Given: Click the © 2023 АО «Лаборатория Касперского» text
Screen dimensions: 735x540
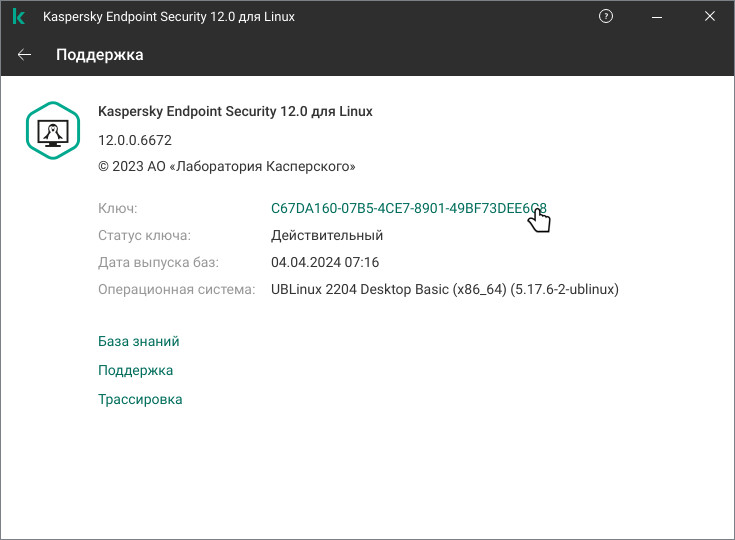Looking at the screenshot, I should pos(227,166).
